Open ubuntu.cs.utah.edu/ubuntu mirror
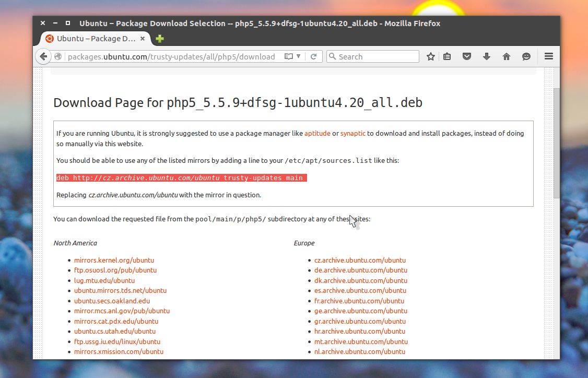 click(115, 332)
